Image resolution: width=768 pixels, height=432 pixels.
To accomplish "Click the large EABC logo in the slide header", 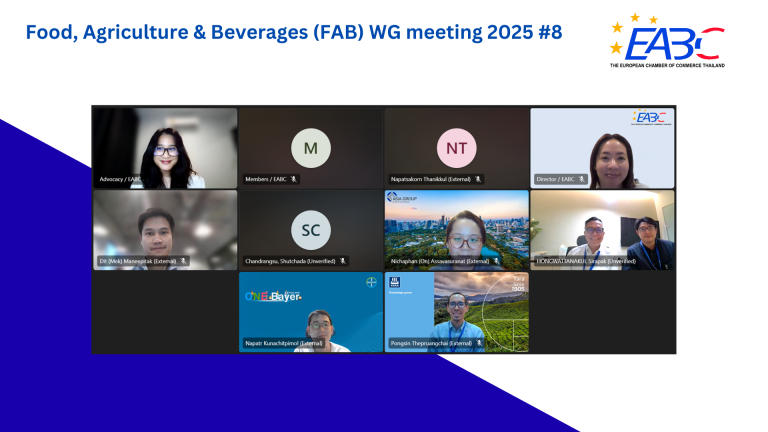I will coord(667,41).
